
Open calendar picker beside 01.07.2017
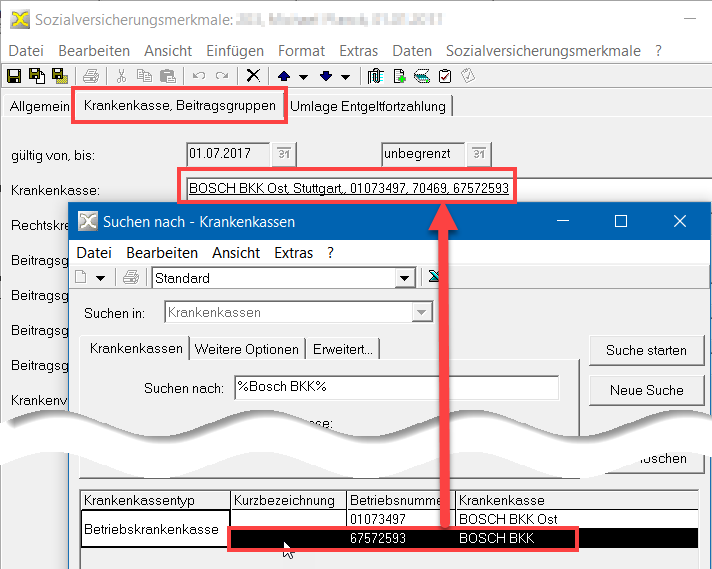coord(284,154)
